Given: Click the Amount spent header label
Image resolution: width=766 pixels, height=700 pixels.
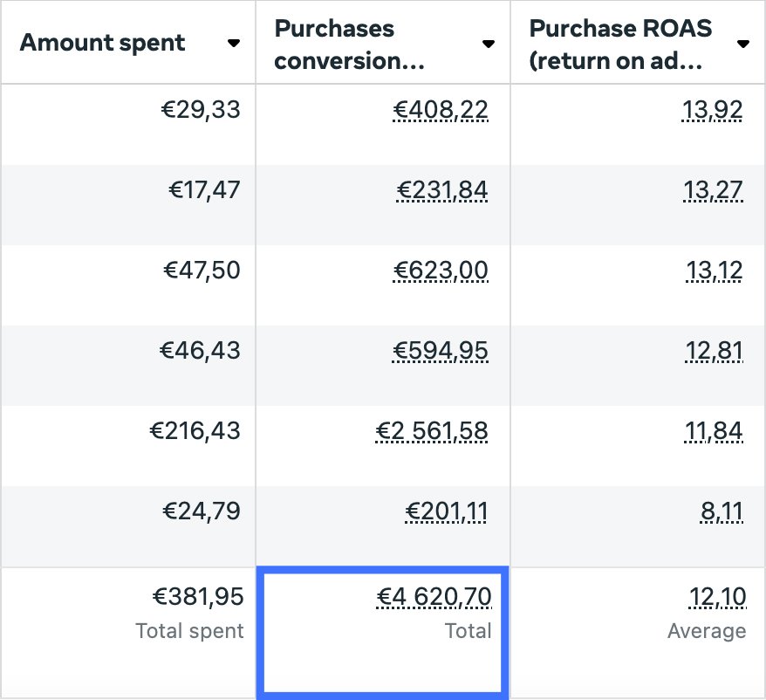Looking at the screenshot, I should point(102,43).
